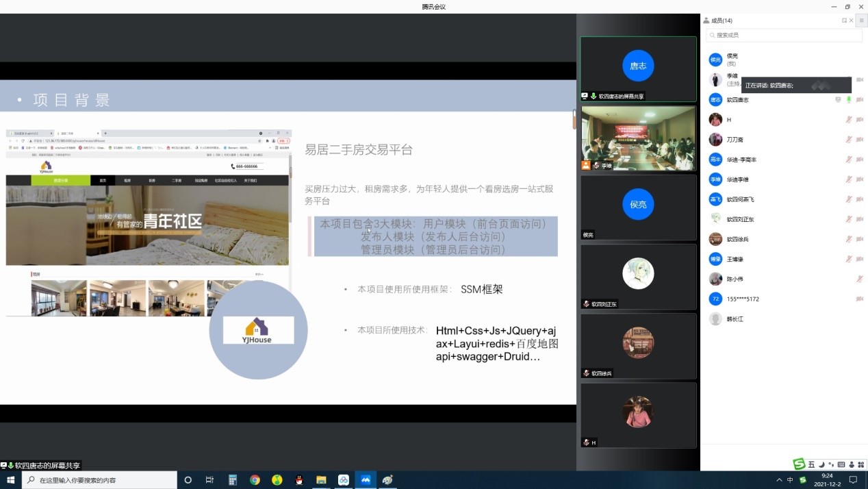
Task: Click shared screen vertical scrollbar handle
Action: point(574,118)
